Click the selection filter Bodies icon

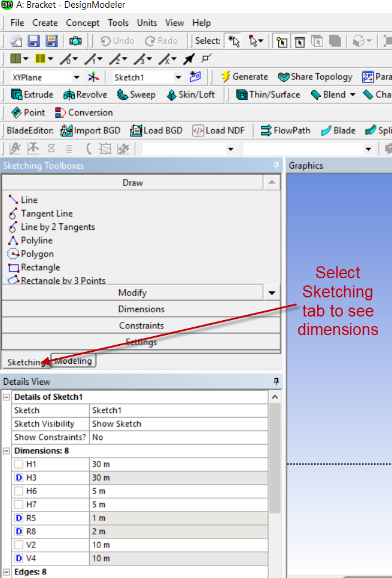tap(335, 41)
